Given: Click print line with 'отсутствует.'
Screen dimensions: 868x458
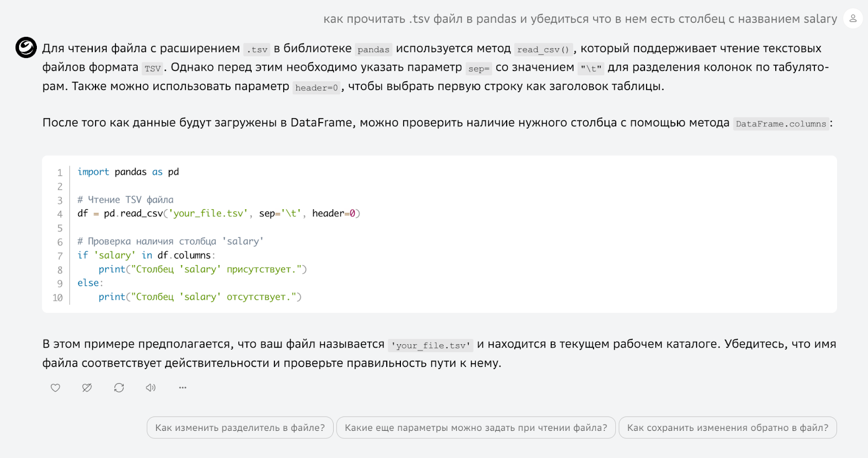Looking at the screenshot, I should pyautogui.click(x=200, y=297).
